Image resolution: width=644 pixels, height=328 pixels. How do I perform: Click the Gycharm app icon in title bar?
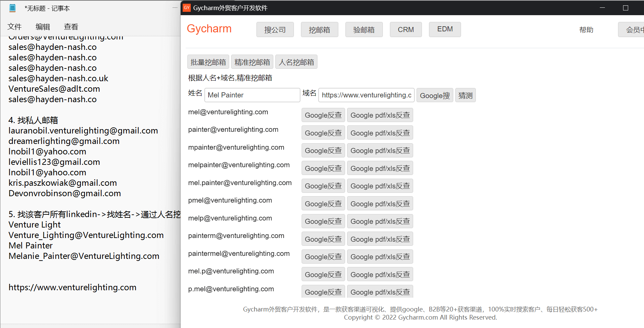(187, 8)
